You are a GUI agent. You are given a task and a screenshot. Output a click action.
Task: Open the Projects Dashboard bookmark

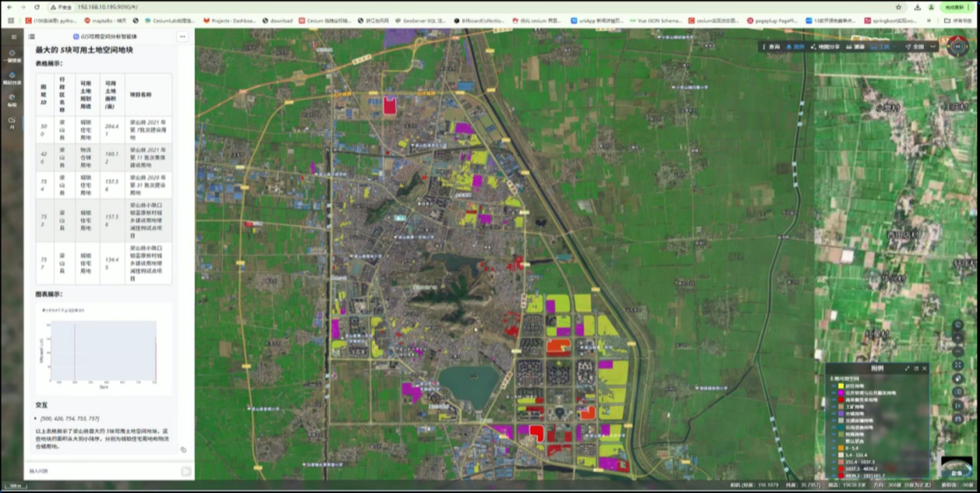tap(230, 21)
